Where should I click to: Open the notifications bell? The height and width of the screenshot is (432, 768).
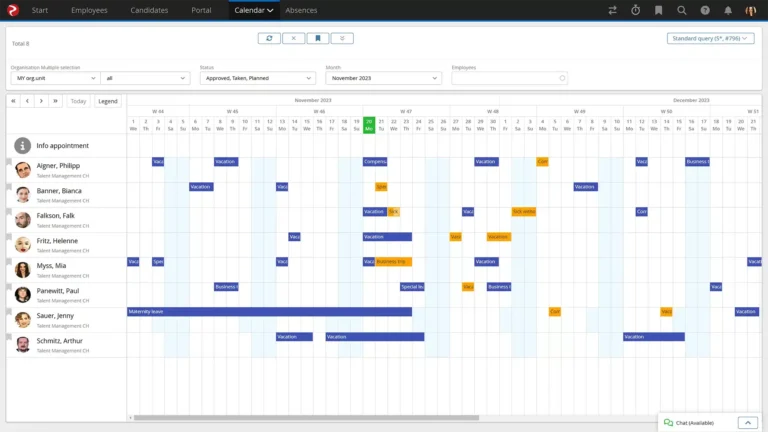(727, 10)
